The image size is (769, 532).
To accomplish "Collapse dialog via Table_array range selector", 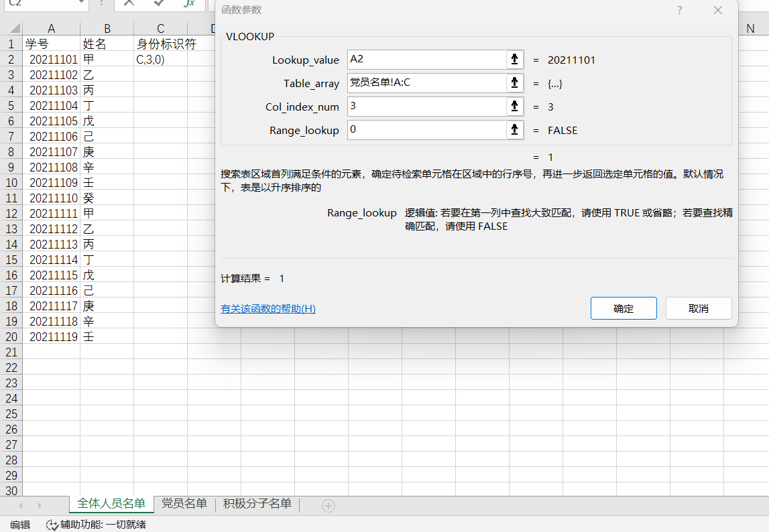I will 514,83.
